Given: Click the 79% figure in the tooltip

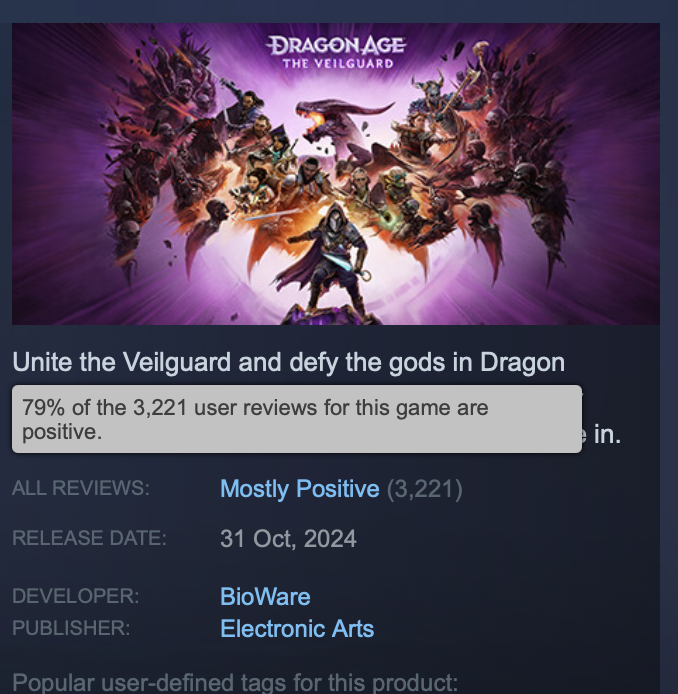Looking at the screenshot, I should (43, 408).
